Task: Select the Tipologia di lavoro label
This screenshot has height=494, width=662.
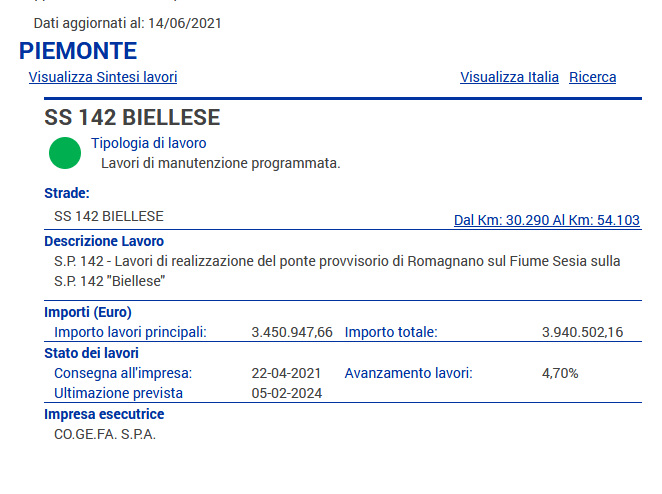Action: tap(149, 143)
